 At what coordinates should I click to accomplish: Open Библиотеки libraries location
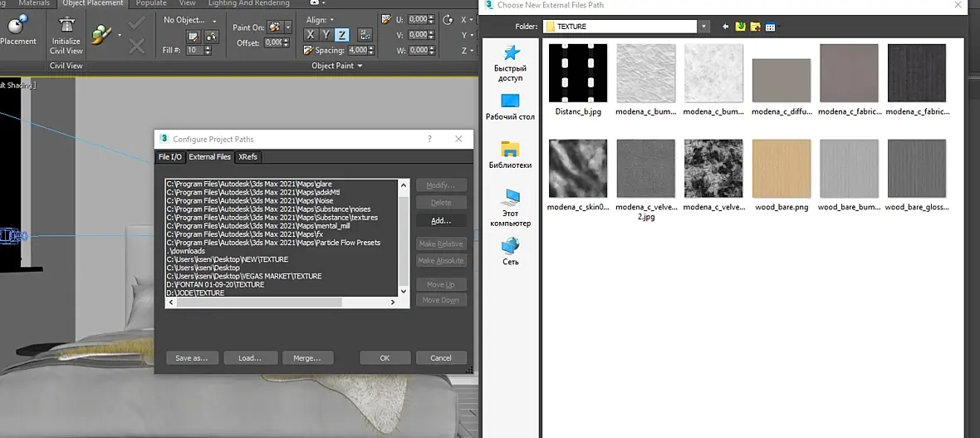(511, 155)
